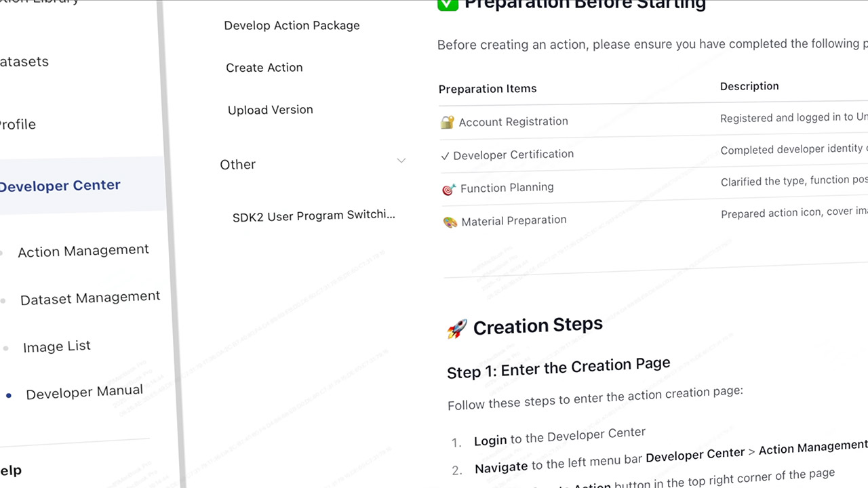Click the rocket icon beside Creation Steps

(457, 329)
